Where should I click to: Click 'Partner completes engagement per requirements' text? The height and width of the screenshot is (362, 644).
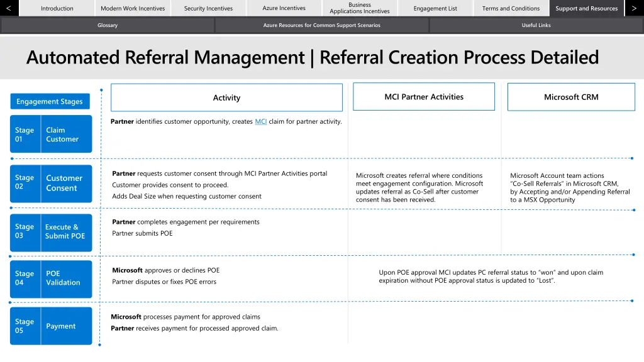click(x=186, y=222)
